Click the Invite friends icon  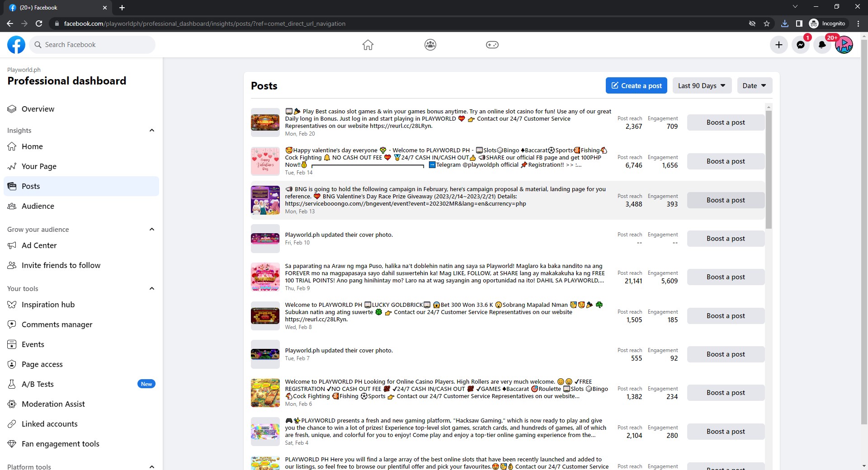click(x=12, y=265)
